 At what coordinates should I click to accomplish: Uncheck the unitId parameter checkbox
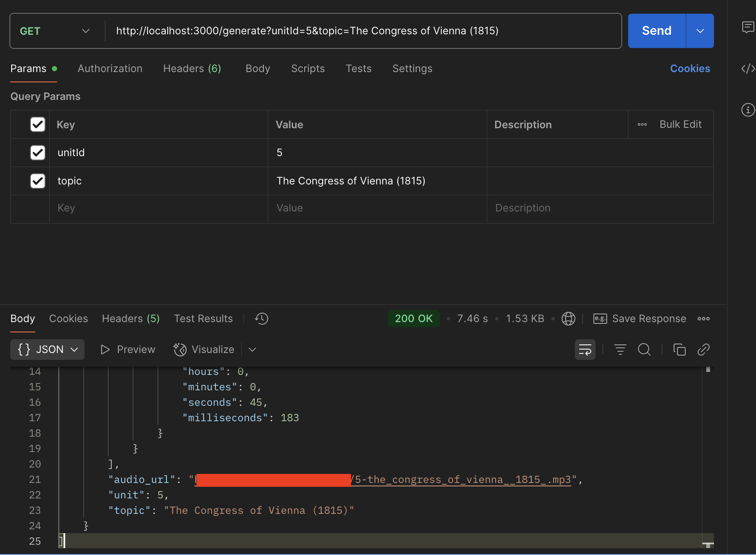coord(38,153)
